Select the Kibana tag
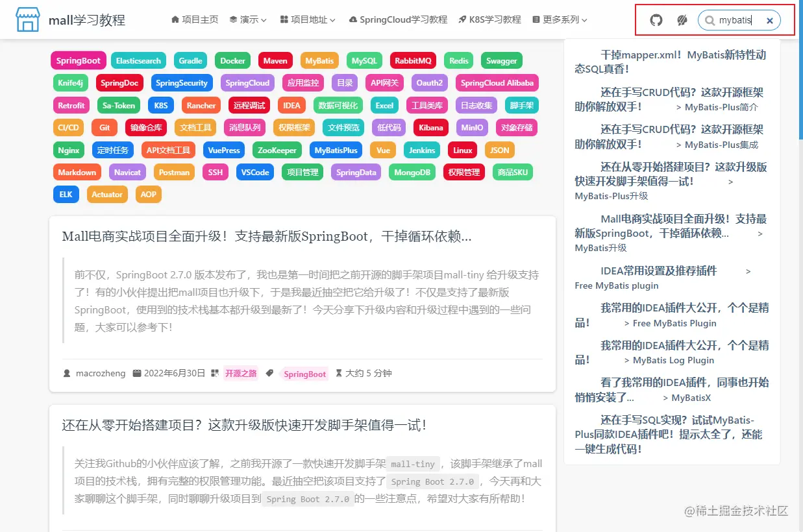 431,127
